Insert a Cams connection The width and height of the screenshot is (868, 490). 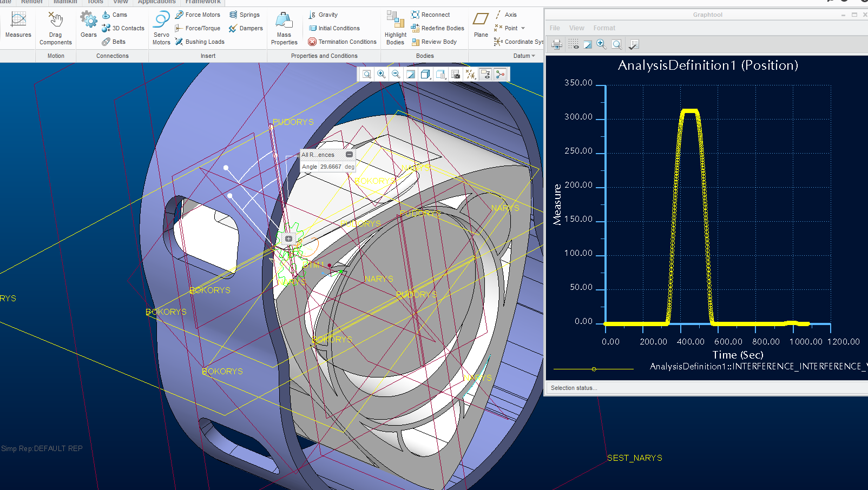(115, 15)
